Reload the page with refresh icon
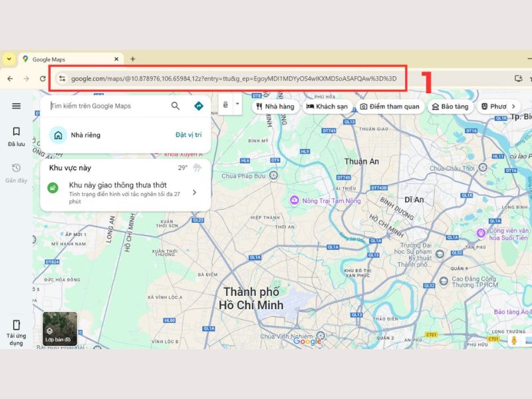The height and width of the screenshot is (399, 532). (43, 78)
